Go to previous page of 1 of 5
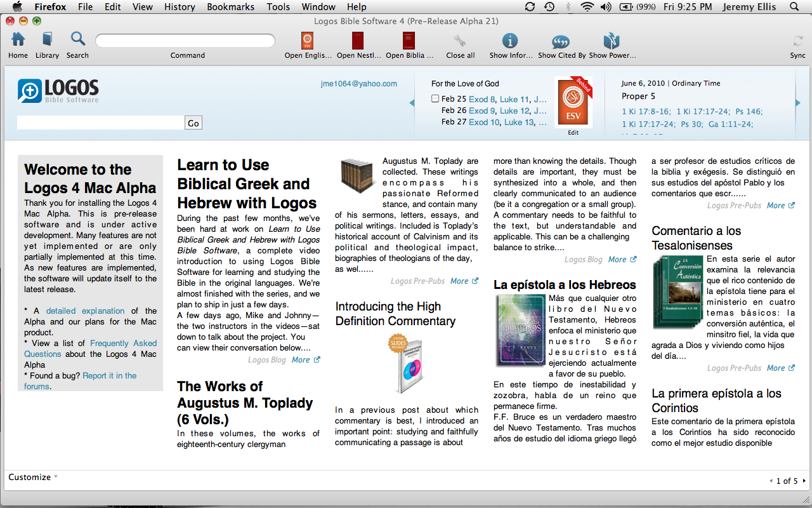This screenshot has width=812, height=508. (x=771, y=481)
